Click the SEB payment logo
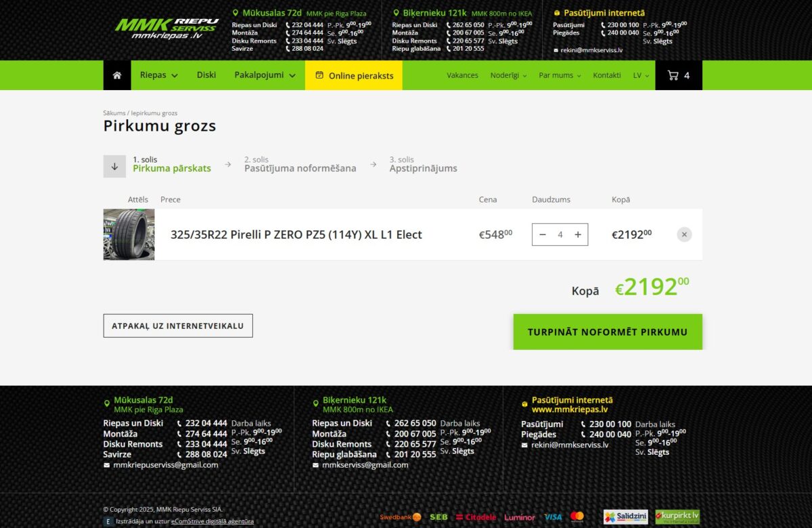 pyautogui.click(x=438, y=516)
